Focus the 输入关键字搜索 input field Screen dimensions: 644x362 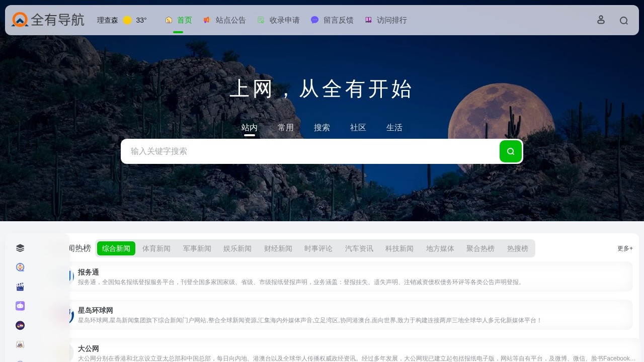pyautogui.click(x=310, y=151)
